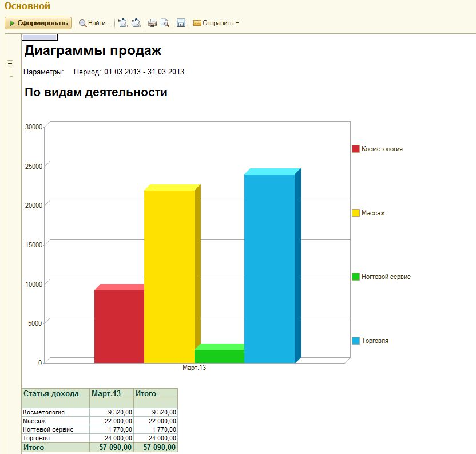Select the Ногтевой сервис row label in table
Viewport: 476px width, 454px height.
pos(55,429)
